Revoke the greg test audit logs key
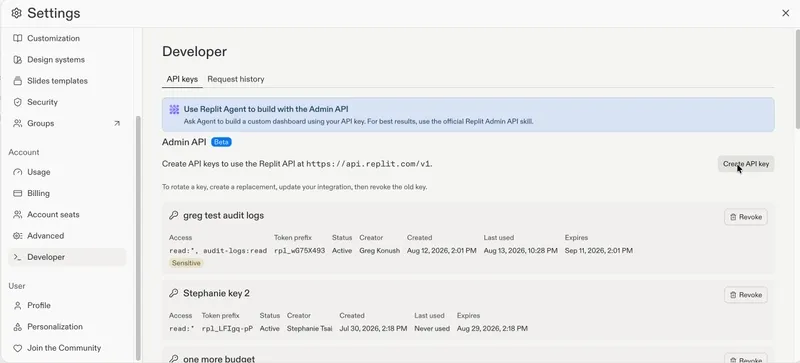Screen dimensions: 800x363 click(746, 217)
